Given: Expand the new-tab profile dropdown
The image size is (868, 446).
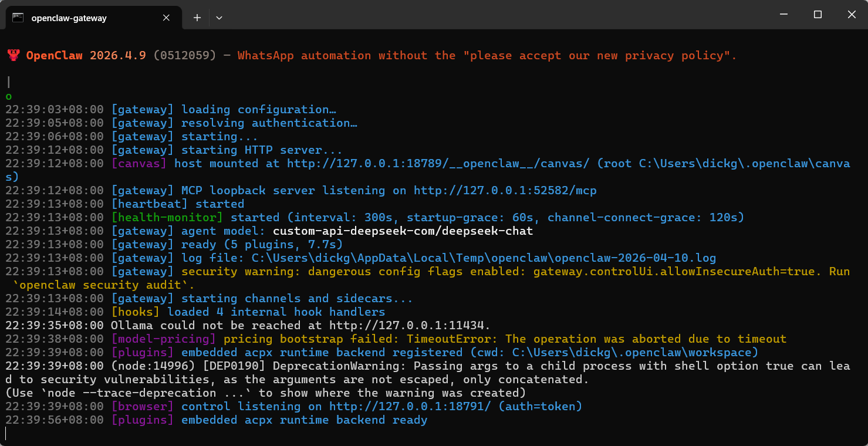Looking at the screenshot, I should click(219, 18).
